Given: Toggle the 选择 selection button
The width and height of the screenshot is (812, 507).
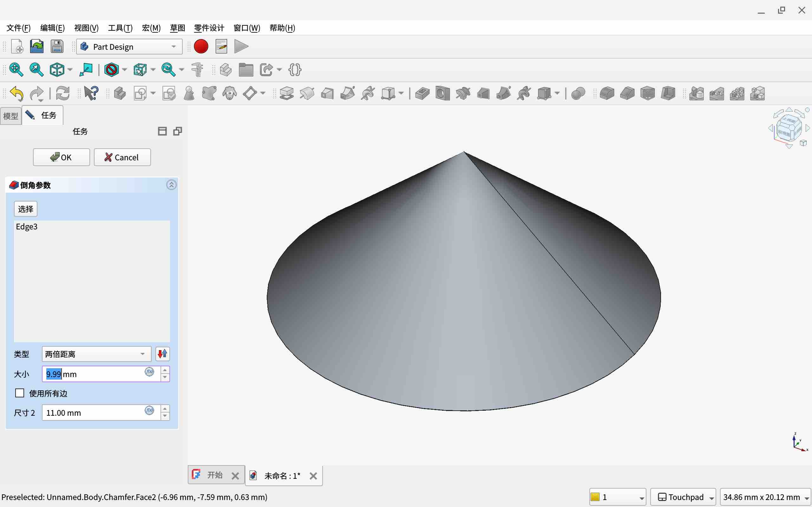Looking at the screenshot, I should (25, 209).
